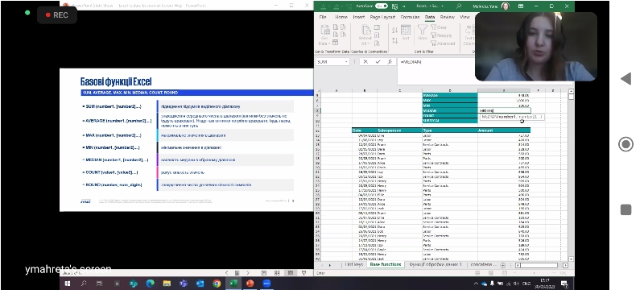
Task: Open Advanced filter options
Action: coord(443,43)
